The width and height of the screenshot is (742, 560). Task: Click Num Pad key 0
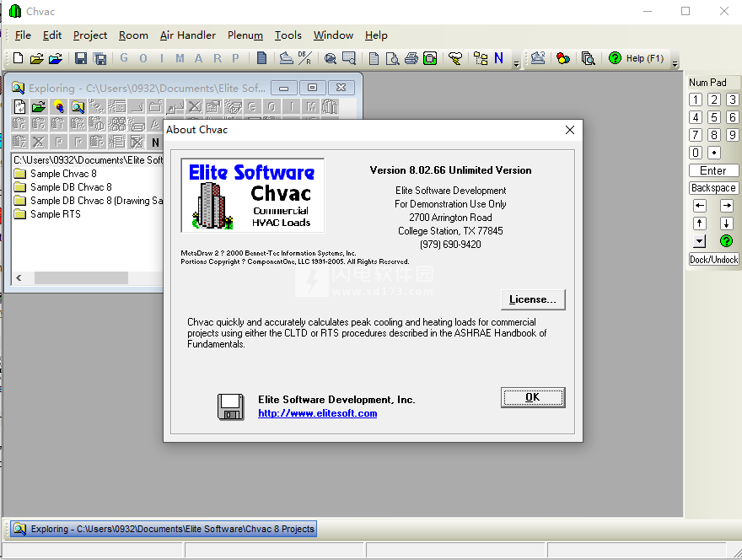click(695, 153)
